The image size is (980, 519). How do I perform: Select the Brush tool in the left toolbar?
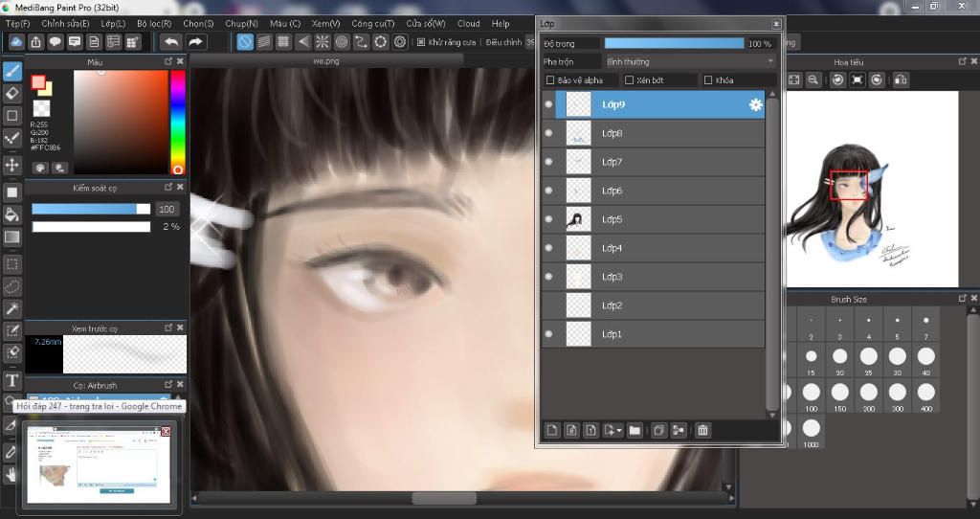click(x=11, y=71)
